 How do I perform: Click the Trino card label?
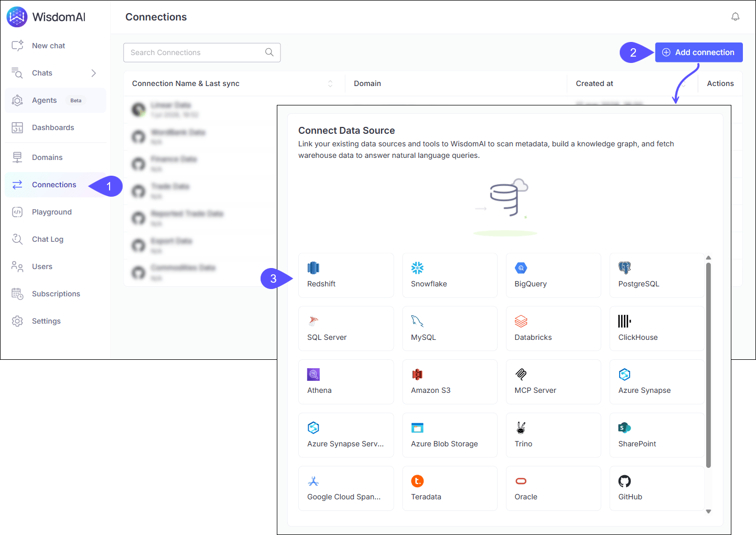click(x=523, y=444)
